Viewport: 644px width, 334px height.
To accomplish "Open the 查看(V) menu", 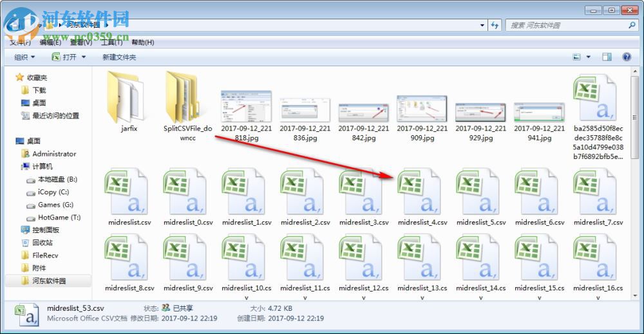I will pyautogui.click(x=81, y=42).
